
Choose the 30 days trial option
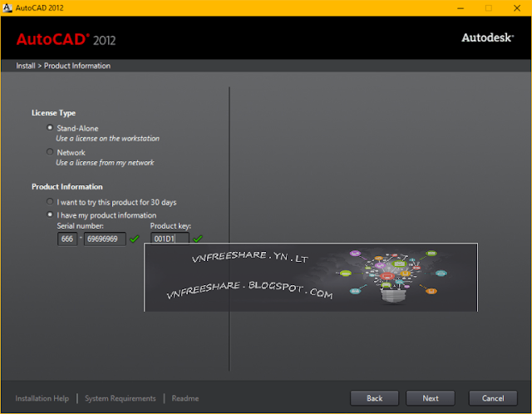pos(50,201)
